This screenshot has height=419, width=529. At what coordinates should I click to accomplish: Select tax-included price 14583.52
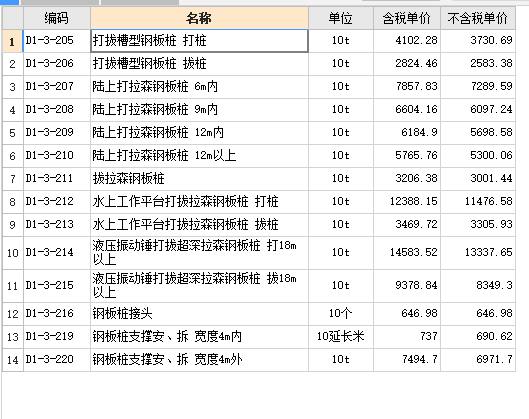click(407, 253)
